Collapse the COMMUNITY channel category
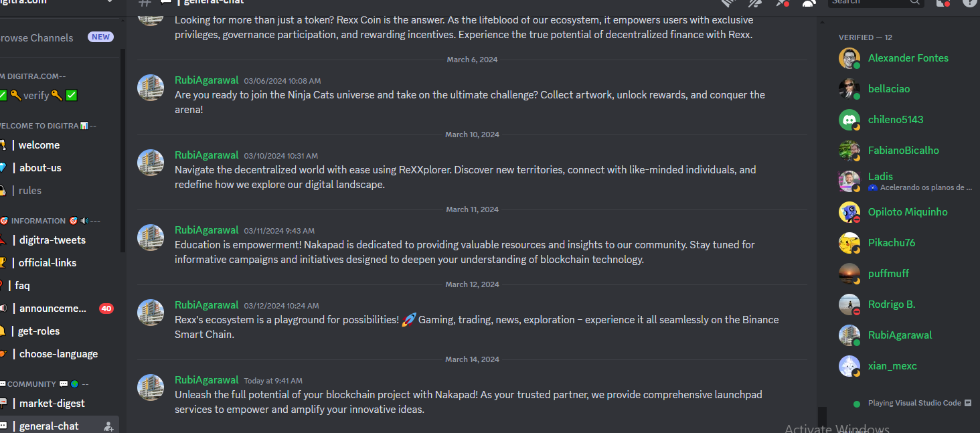The image size is (980, 433). click(44, 384)
